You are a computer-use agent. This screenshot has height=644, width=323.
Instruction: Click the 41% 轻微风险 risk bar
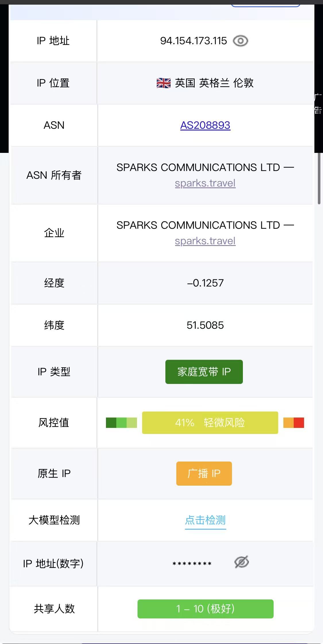(x=210, y=422)
